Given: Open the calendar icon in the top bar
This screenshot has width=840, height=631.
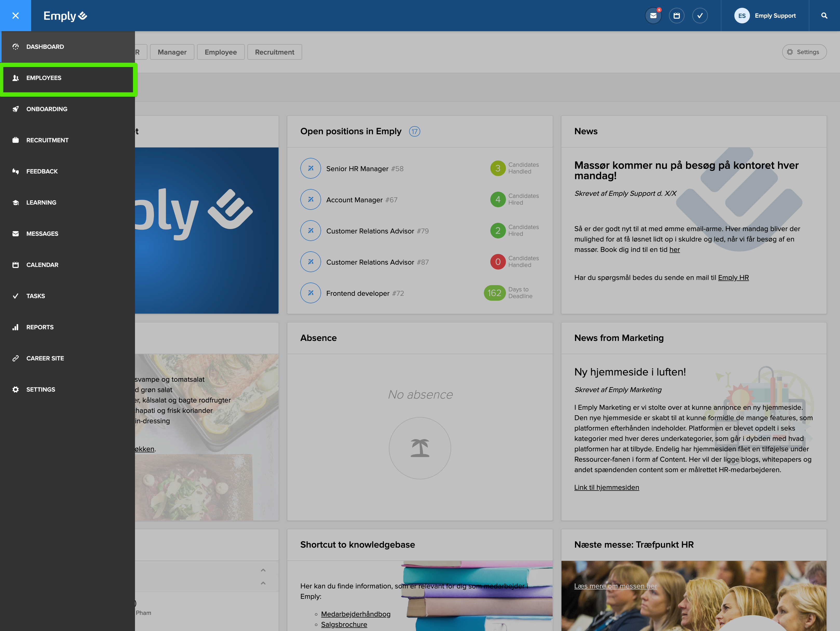Looking at the screenshot, I should 677,16.
